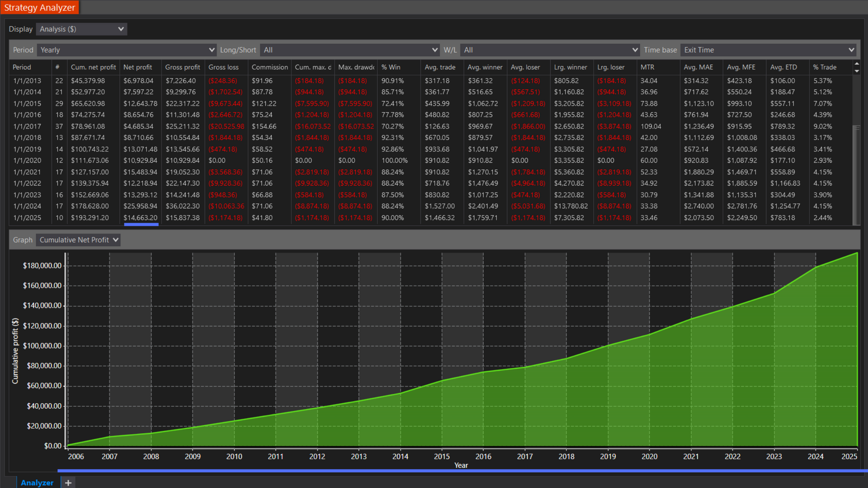Select the 1/1/2020 period row
This screenshot has height=488, width=868.
tap(27, 160)
